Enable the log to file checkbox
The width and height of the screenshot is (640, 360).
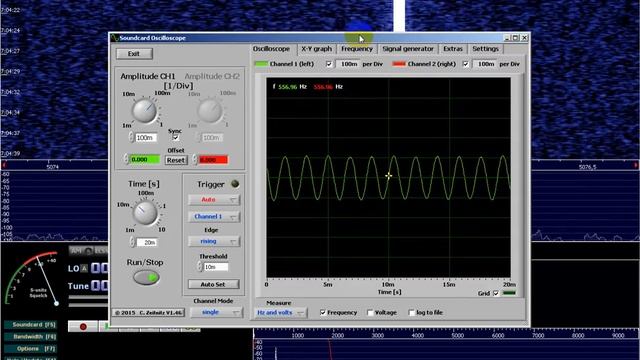pyautogui.click(x=411, y=313)
